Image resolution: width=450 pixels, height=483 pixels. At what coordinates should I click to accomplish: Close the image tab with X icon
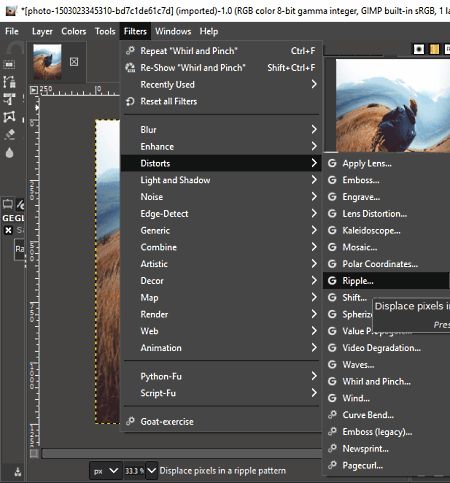pyautogui.click(x=74, y=62)
